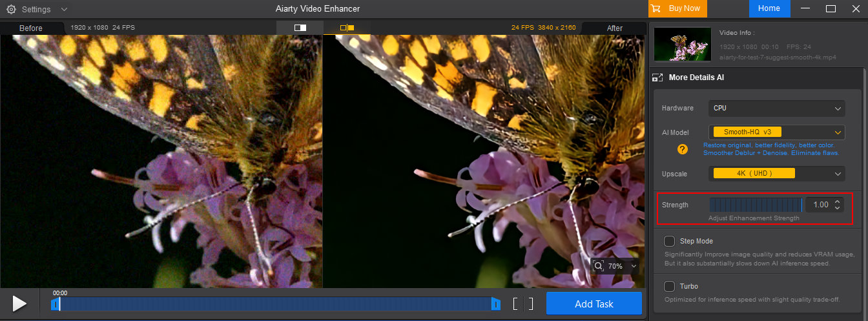Select the split side-by-side view icon
The width and height of the screenshot is (868, 321).
tap(347, 28)
